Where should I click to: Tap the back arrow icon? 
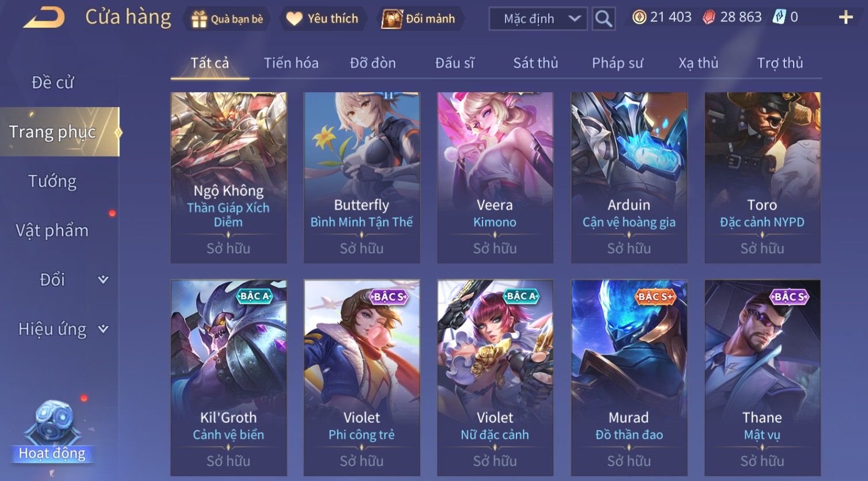44,17
